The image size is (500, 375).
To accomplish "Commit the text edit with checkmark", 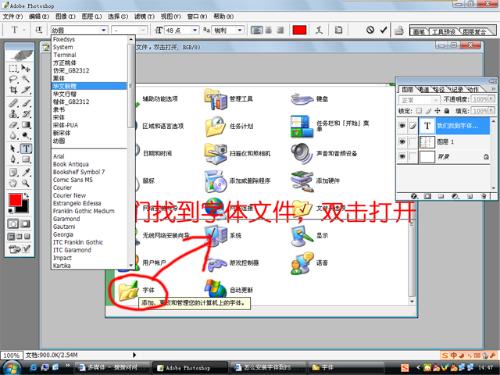I will pos(384,30).
